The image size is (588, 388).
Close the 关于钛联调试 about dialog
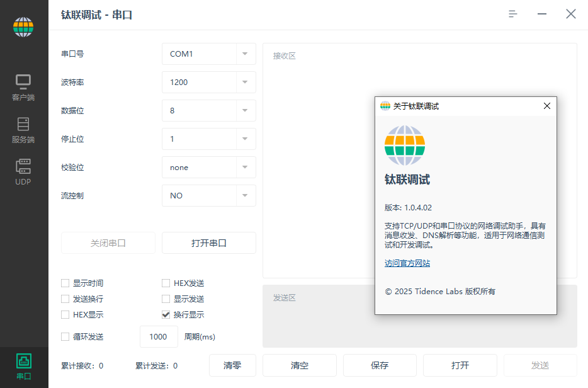(x=547, y=106)
